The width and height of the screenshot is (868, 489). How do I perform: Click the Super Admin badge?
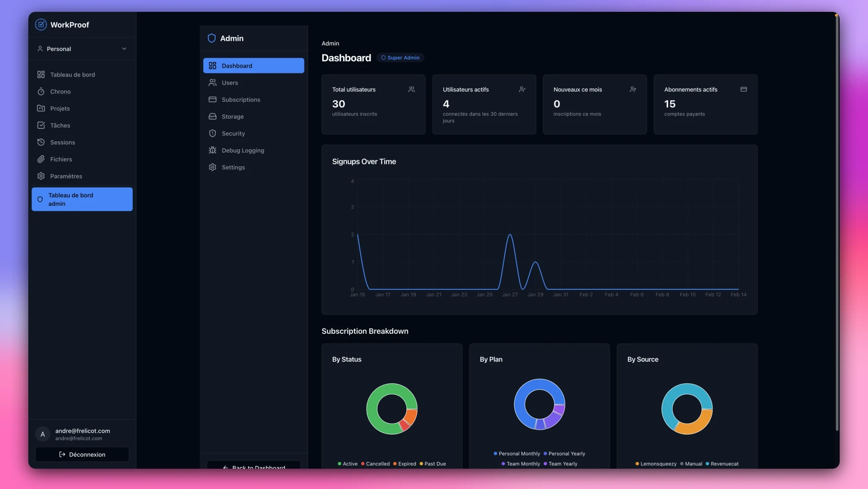[400, 58]
